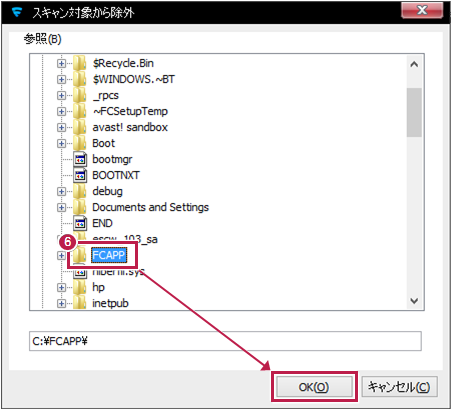Select the hp folder icon
This screenshot has height=410, width=452.
pos(80,287)
